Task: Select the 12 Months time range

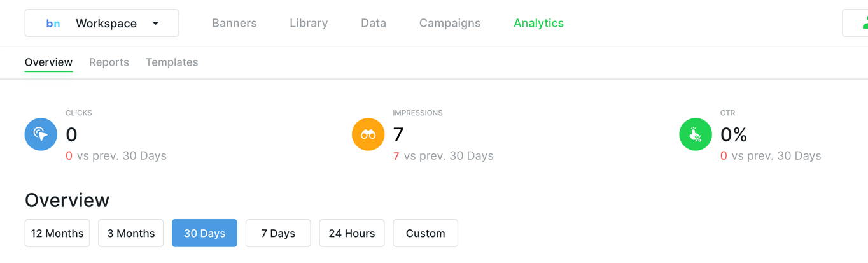Action: click(x=57, y=233)
